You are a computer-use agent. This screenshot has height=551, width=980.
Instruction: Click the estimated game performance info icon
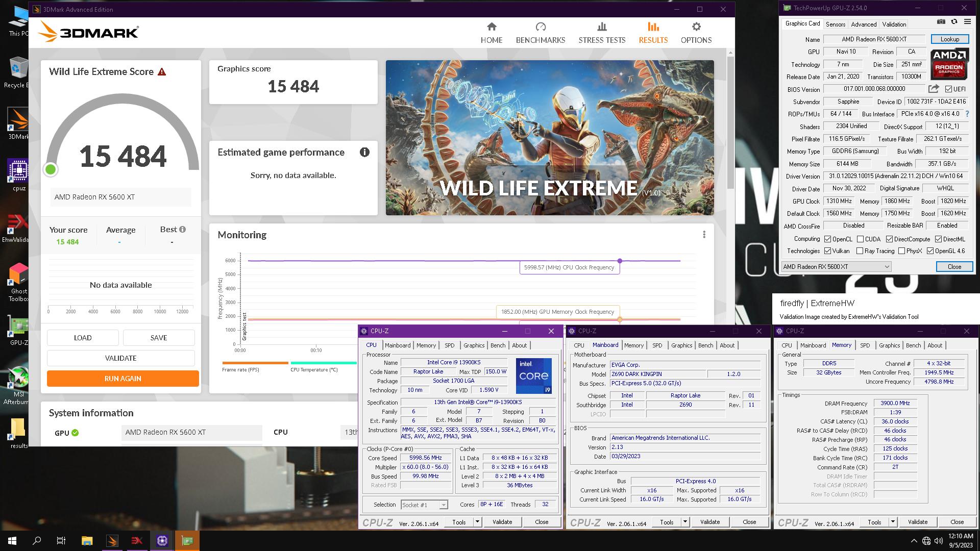(364, 152)
